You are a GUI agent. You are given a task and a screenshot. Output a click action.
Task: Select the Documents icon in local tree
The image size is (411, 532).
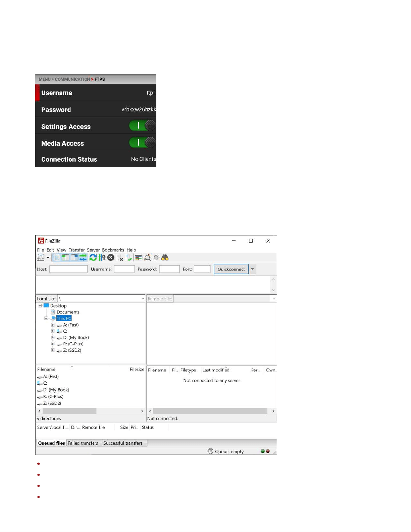(53, 312)
